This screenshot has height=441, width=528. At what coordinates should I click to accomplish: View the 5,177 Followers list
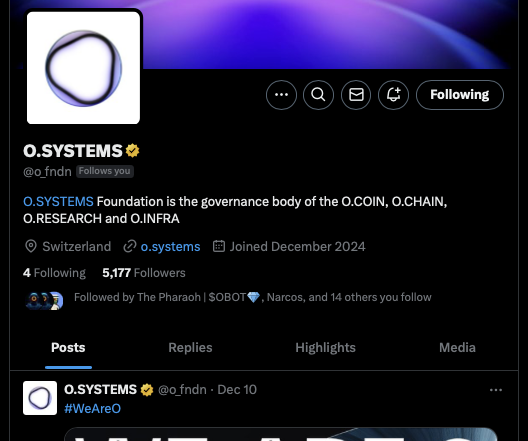pyautogui.click(x=144, y=273)
